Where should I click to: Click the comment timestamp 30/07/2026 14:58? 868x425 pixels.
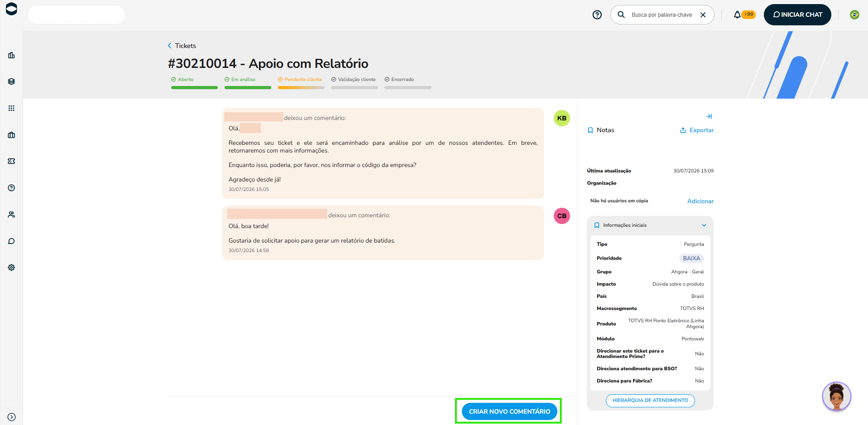coord(249,251)
